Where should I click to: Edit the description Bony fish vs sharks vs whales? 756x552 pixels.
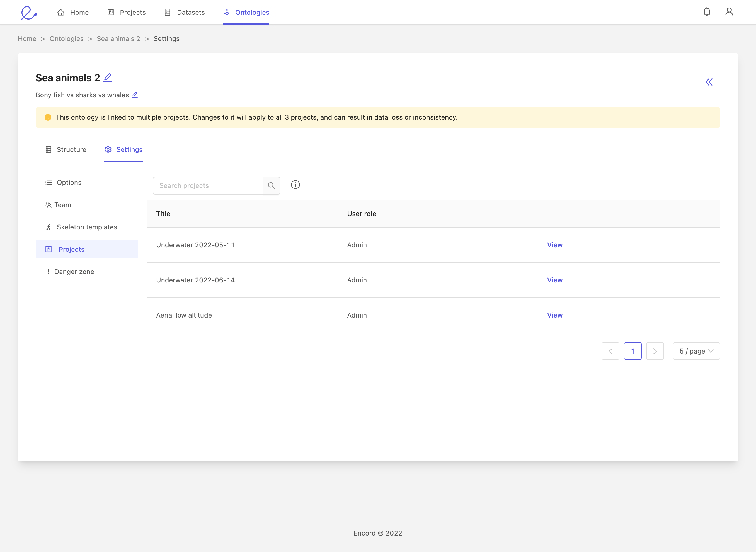(135, 95)
